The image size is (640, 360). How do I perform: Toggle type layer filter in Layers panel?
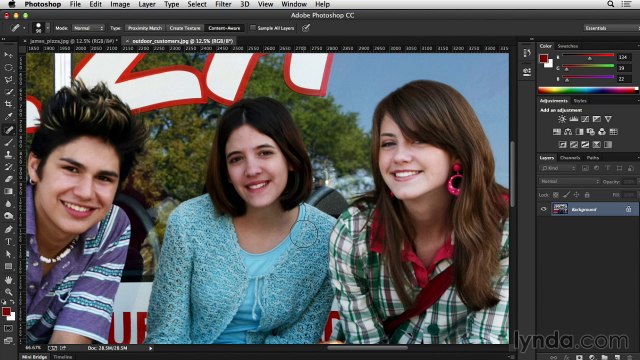click(x=608, y=168)
